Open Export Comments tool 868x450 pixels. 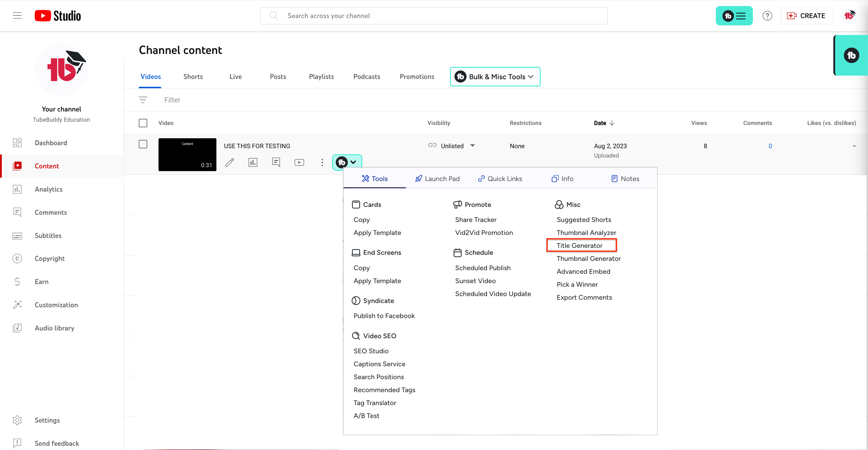(584, 298)
